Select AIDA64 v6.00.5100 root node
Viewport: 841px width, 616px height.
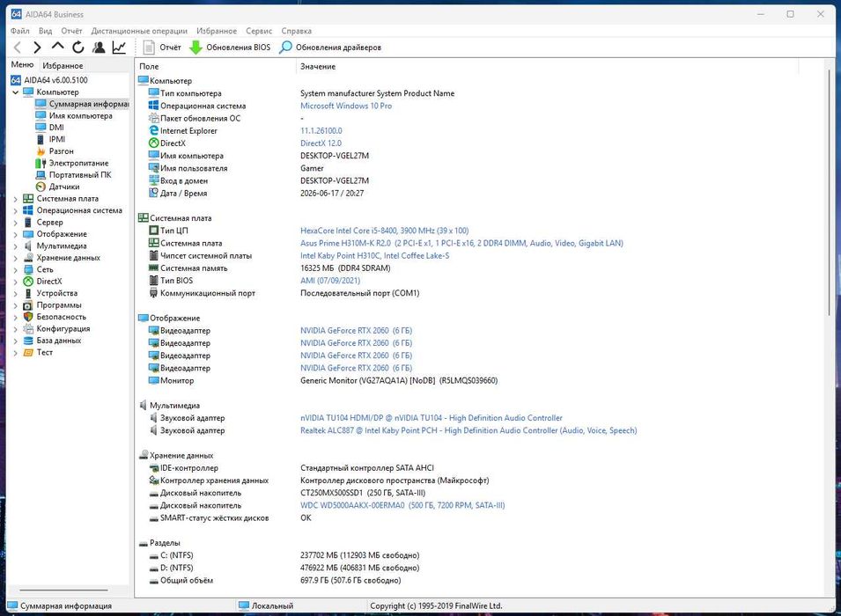point(49,80)
